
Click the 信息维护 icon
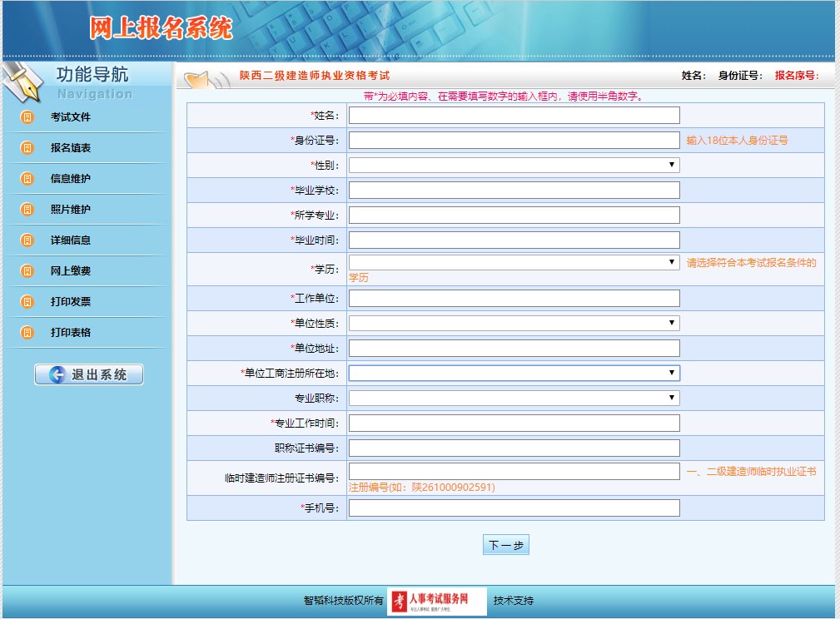click(25, 178)
